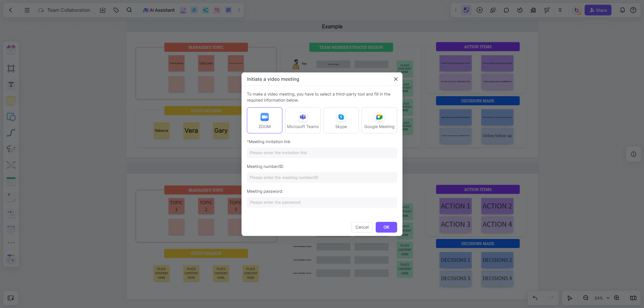The width and height of the screenshot is (644, 308).
Task: Focus the Meeting number/ID input
Action: tap(322, 178)
